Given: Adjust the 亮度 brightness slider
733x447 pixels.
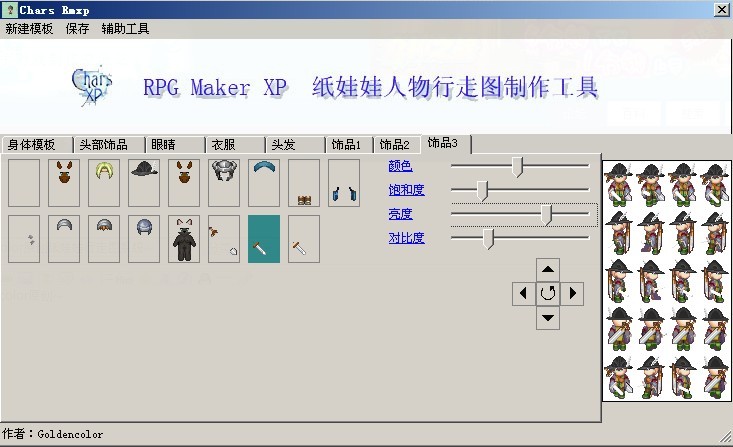Looking at the screenshot, I should tap(546, 215).
